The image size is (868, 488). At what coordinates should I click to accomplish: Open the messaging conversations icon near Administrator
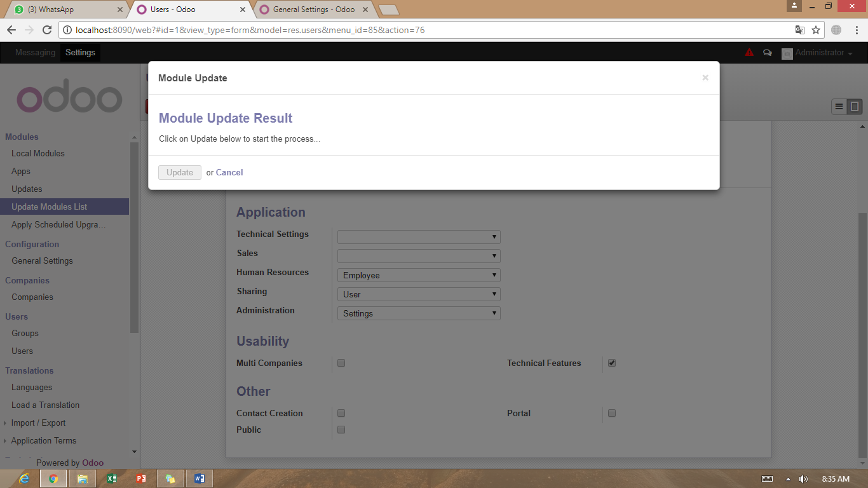point(767,53)
